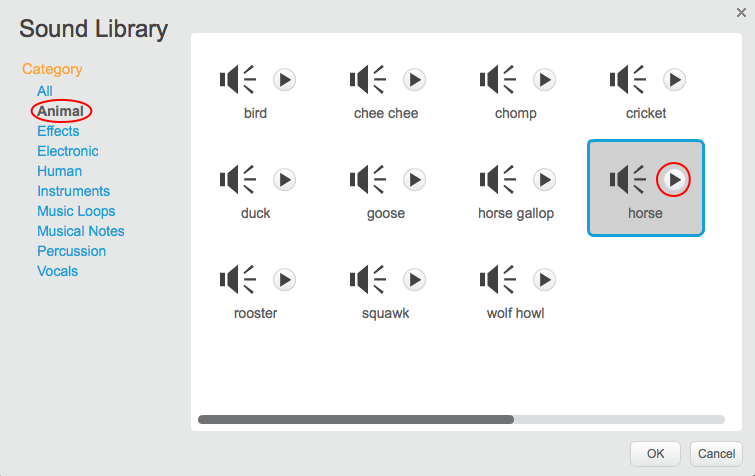
Task: Preview the duck sound
Action: (284, 179)
